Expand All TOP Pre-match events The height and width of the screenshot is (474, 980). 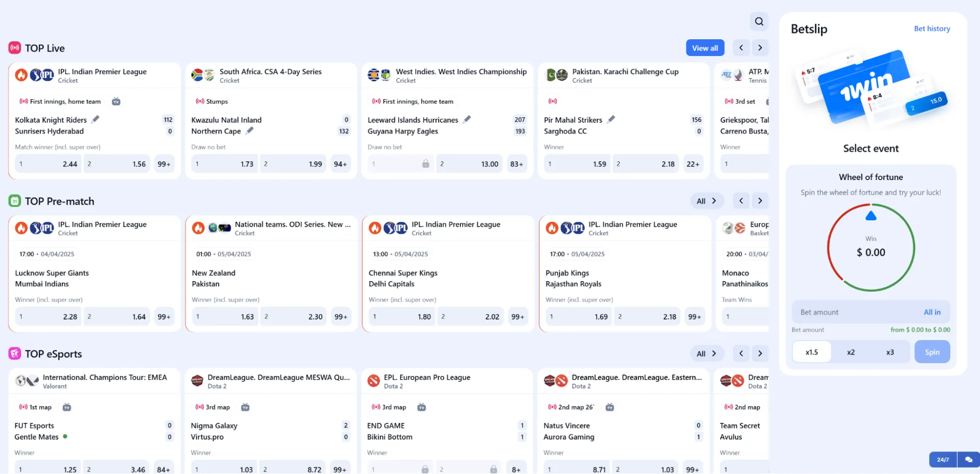(x=706, y=201)
